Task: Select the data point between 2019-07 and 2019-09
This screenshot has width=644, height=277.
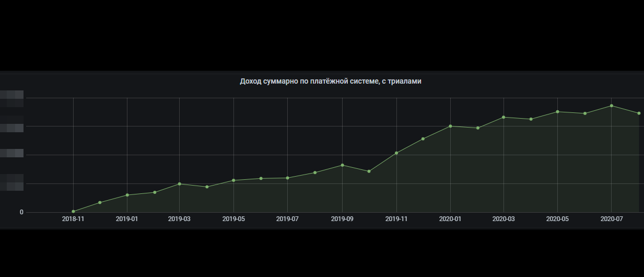Action: [315, 172]
